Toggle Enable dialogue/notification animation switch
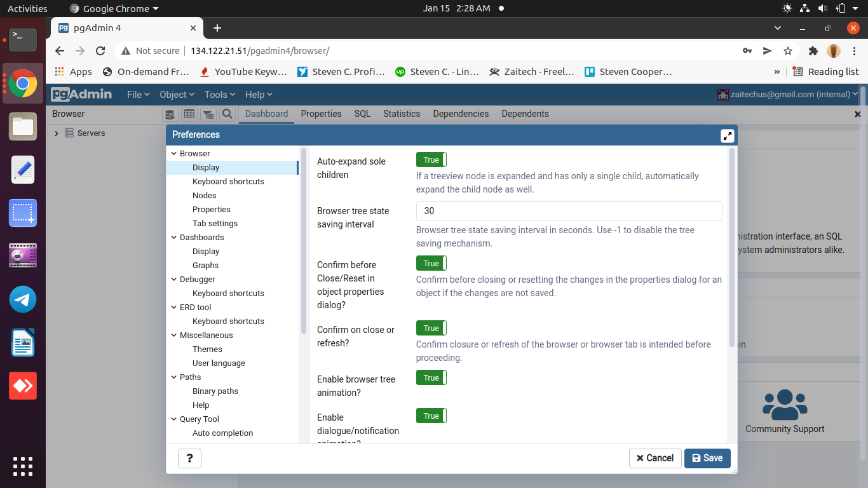This screenshot has height=488, width=868. coord(431,416)
